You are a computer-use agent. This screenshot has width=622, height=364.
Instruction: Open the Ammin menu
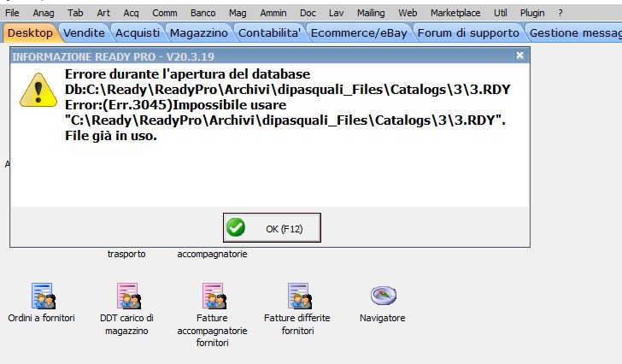pos(273,13)
